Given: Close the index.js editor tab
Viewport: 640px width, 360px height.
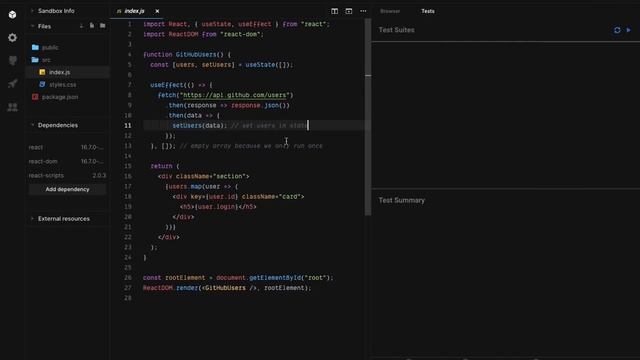Looking at the screenshot, I should (x=157, y=11).
